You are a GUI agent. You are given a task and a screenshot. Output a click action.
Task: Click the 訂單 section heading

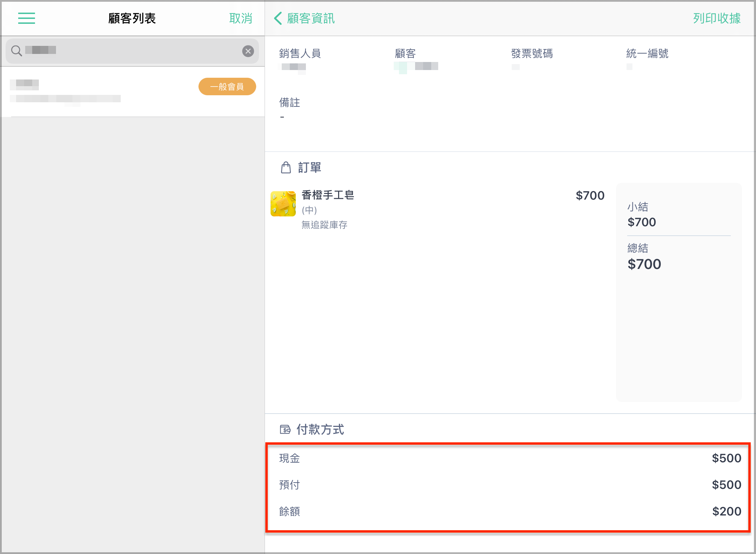click(310, 167)
